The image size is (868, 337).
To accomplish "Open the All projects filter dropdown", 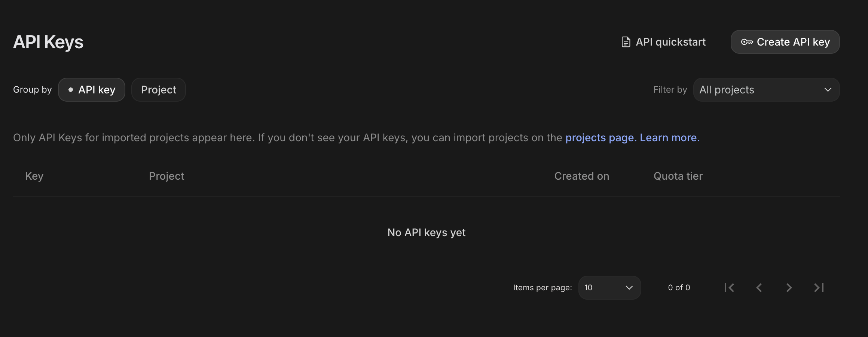I will [766, 90].
